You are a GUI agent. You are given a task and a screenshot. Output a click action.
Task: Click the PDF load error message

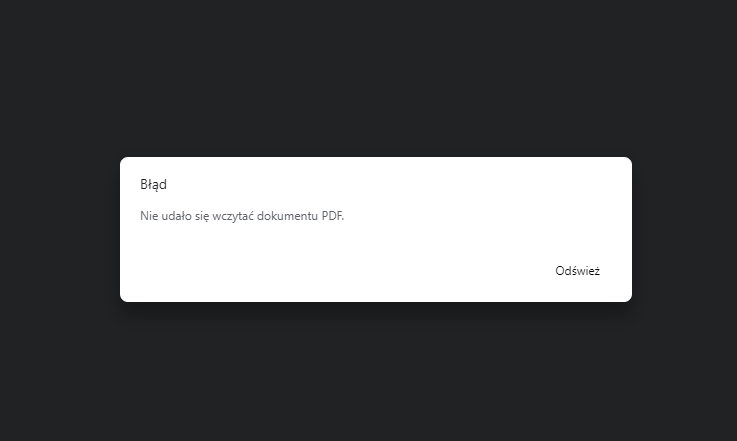click(x=241, y=216)
